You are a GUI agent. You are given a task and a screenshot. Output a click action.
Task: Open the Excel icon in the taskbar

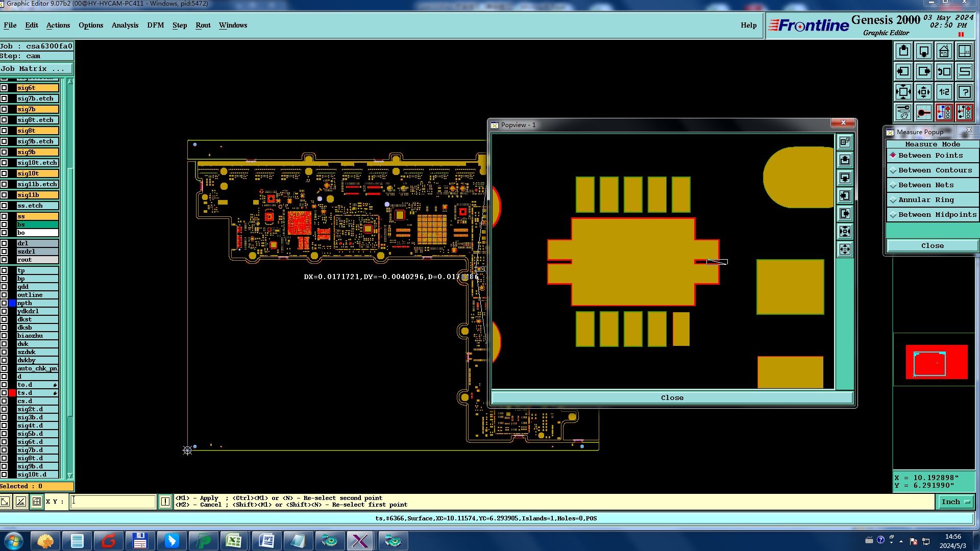[x=234, y=541]
